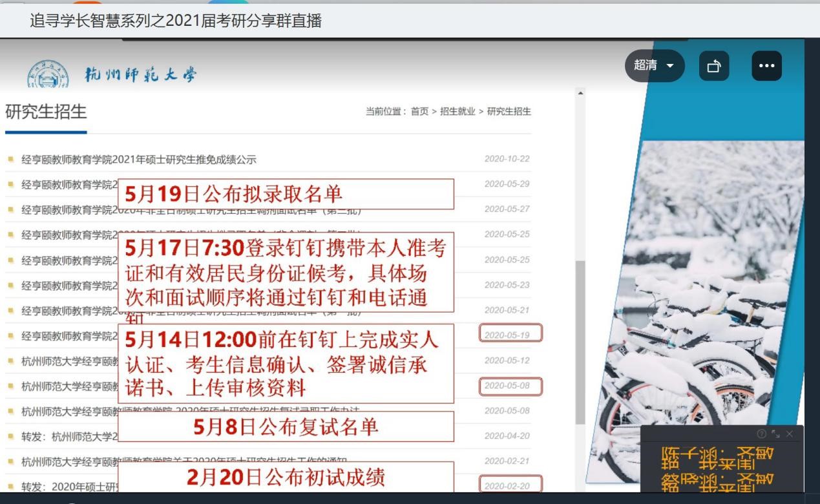The image size is (820, 504).
Task: Click the boxed date 2020-02-20
Action: click(x=510, y=485)
